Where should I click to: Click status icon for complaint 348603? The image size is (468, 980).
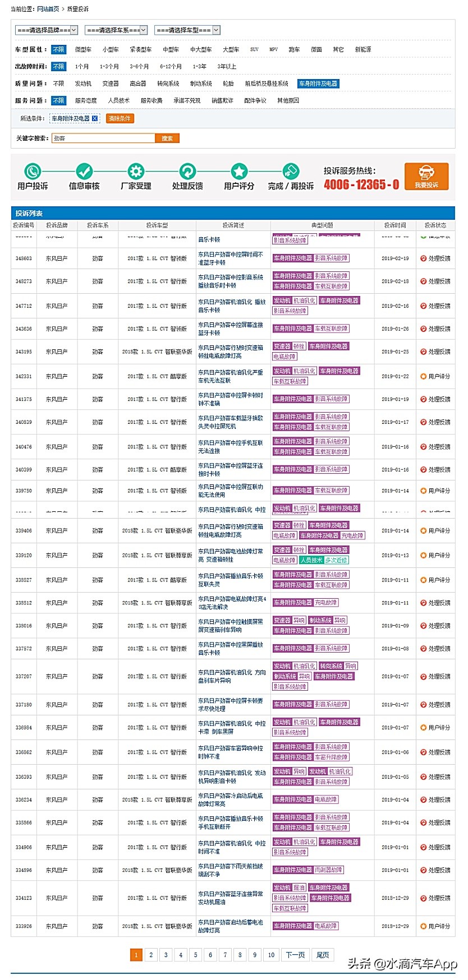point(424,258)
